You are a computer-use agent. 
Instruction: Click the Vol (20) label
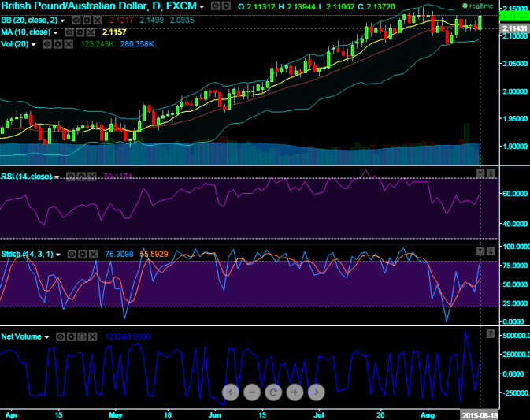15,44
